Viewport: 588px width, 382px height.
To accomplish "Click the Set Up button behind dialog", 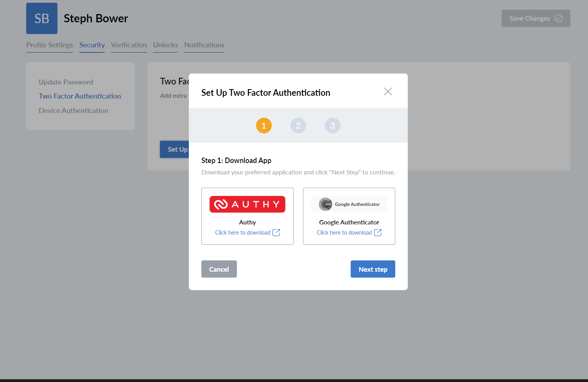I will (x=175, y=149).
